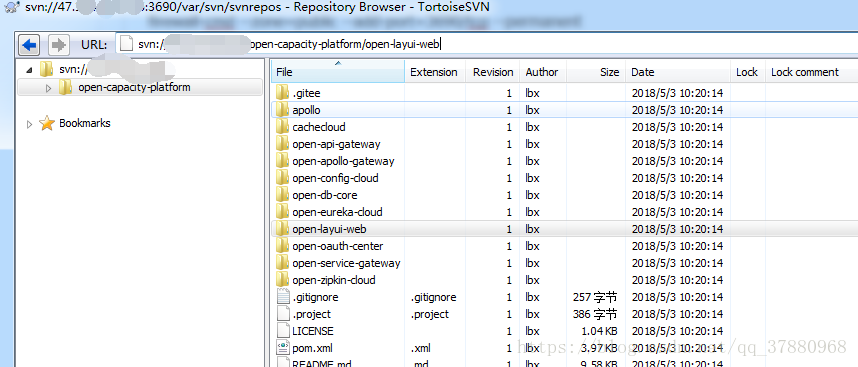
Task: Select the open-api-gateway folder icon
Action: click(x=282, y=144)
